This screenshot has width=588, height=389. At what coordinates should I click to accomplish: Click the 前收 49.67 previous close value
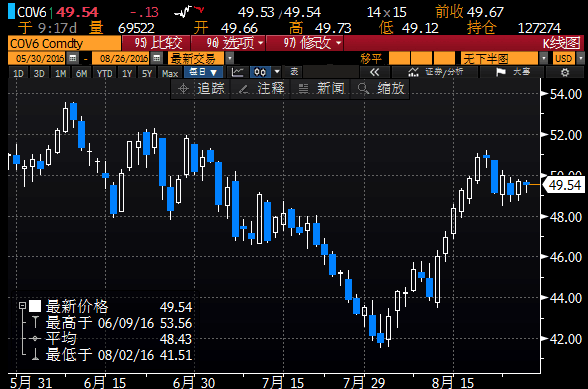tap(469, 12)
